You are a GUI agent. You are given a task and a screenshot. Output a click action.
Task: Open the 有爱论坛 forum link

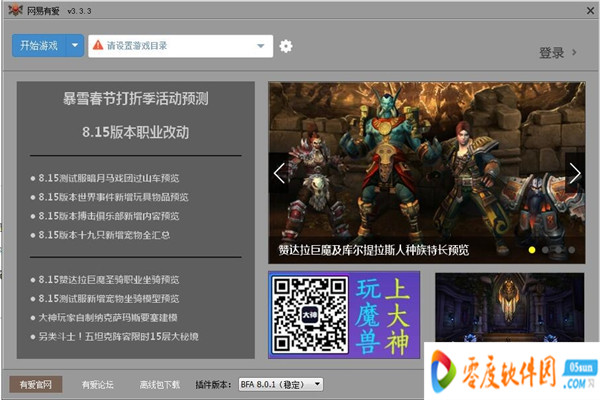[98, 385]
